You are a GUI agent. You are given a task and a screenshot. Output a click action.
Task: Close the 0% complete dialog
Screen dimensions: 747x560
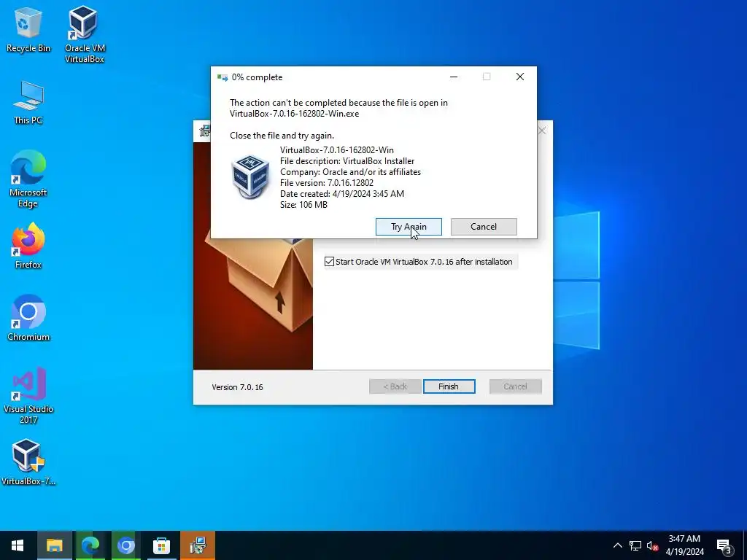point(520,77)
